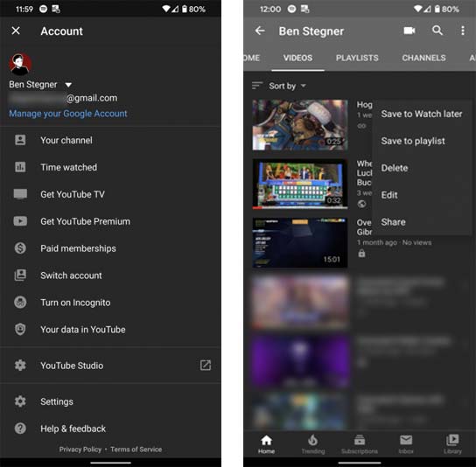Open Time watched
This screenshot has height=467, width=476.
pos(69,167)
